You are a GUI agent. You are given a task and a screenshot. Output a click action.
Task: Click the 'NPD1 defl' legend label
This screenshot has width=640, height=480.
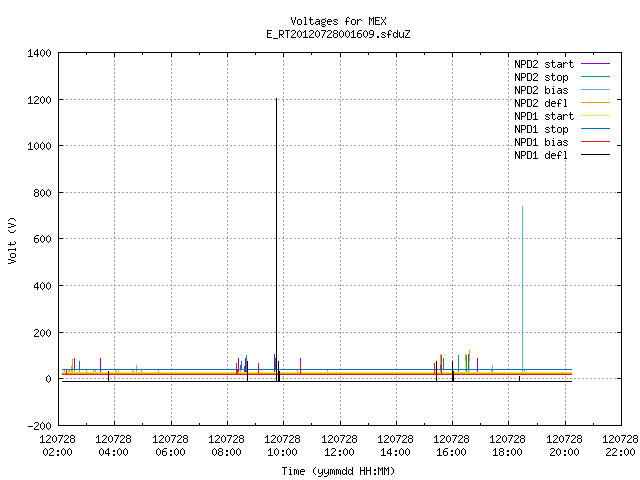541,156
